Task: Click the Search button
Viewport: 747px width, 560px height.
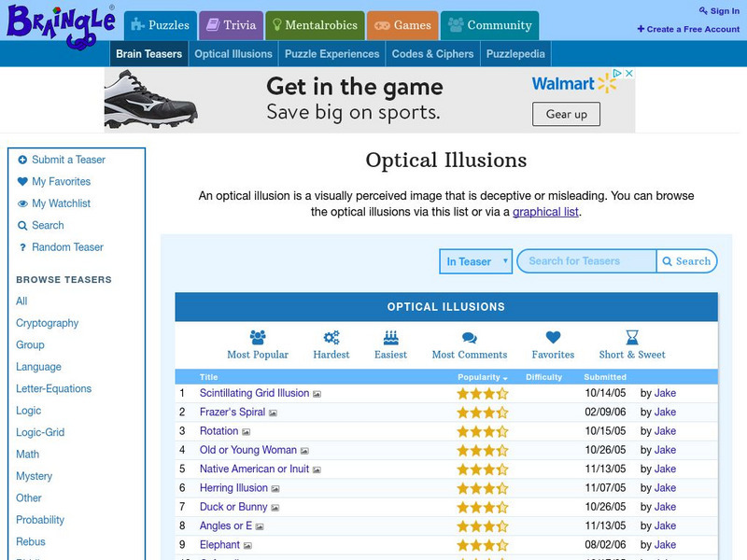Action: pos(686,261)
